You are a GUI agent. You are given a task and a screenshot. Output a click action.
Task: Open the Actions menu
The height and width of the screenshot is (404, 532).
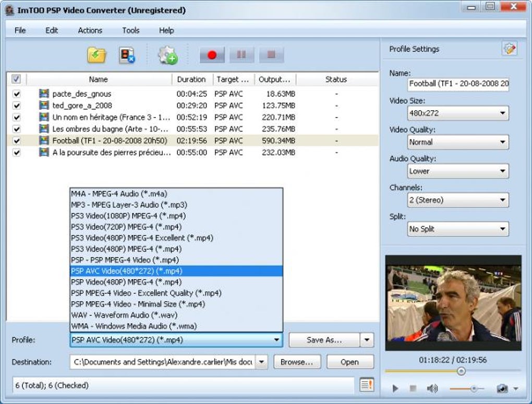[x=90, y=30]
